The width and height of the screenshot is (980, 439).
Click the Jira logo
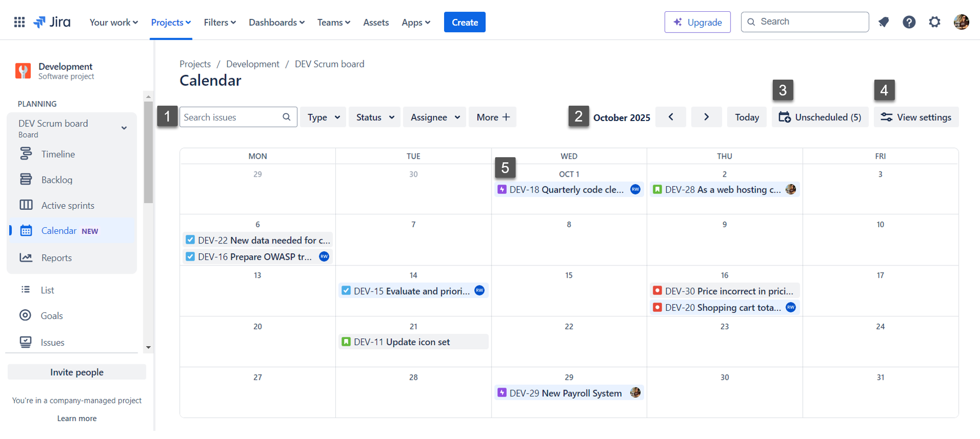52,22
